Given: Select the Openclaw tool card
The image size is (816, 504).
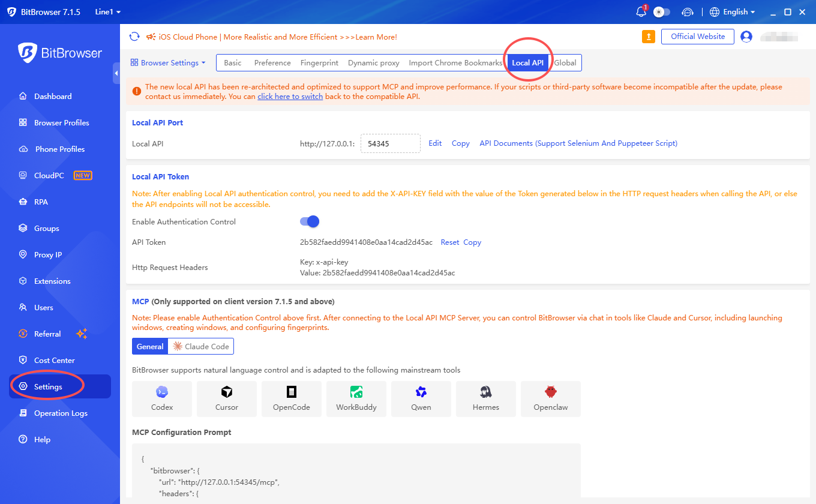Looking at the screenshot, I should point(551,399).
